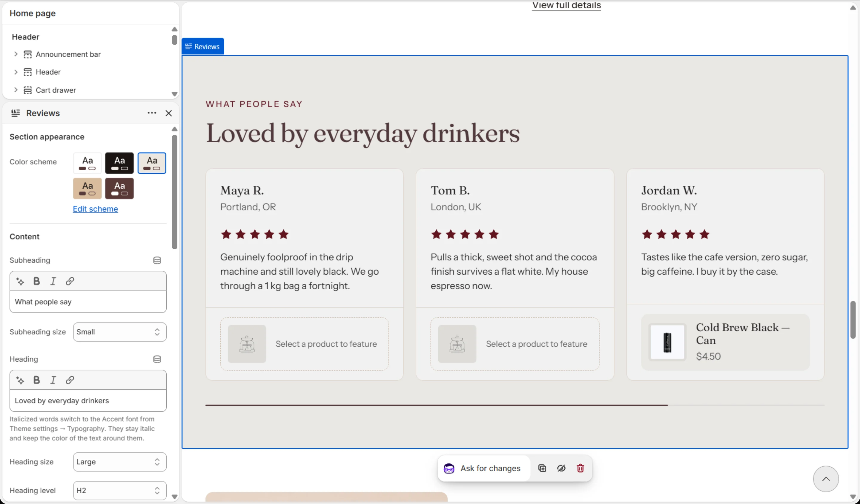
Task: Toggle italic in Subheading editor
Action: point(53,281)
